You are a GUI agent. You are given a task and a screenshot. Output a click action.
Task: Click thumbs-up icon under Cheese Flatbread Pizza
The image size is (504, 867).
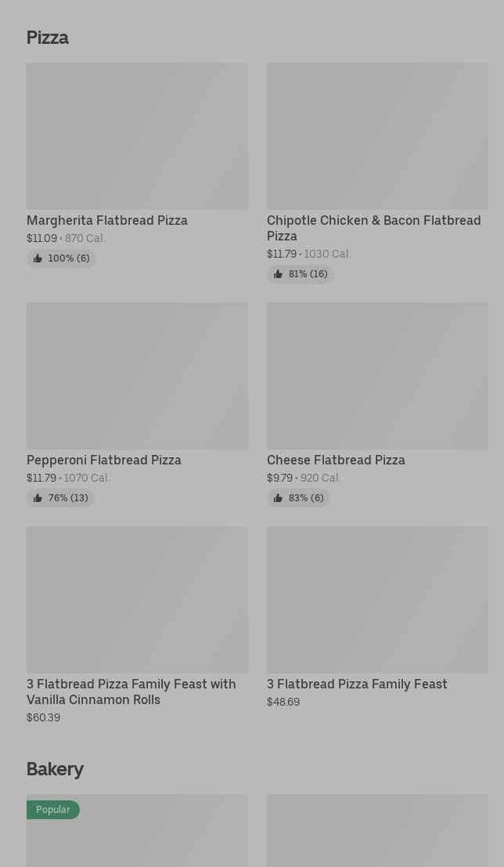pyautogui.click(x=278, y=498)
